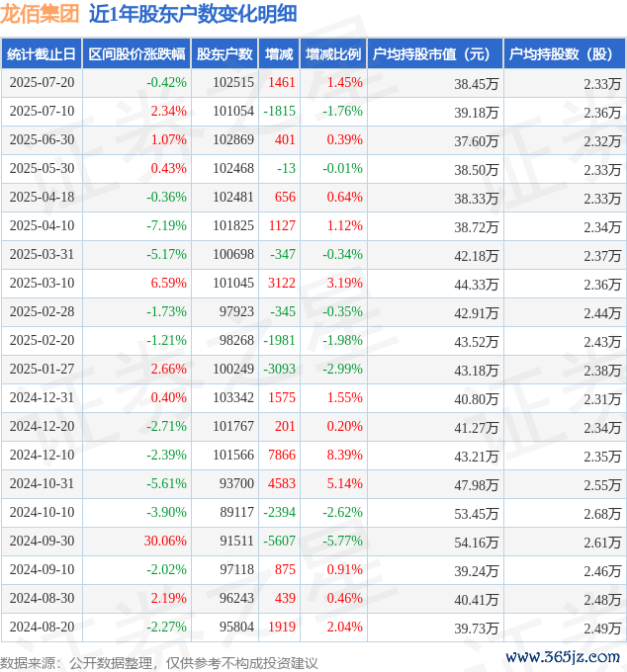Select the date cell 2024-12-31
Image resolution: width=627 pixels, height=672 pixels.
[x=42, y=397]
